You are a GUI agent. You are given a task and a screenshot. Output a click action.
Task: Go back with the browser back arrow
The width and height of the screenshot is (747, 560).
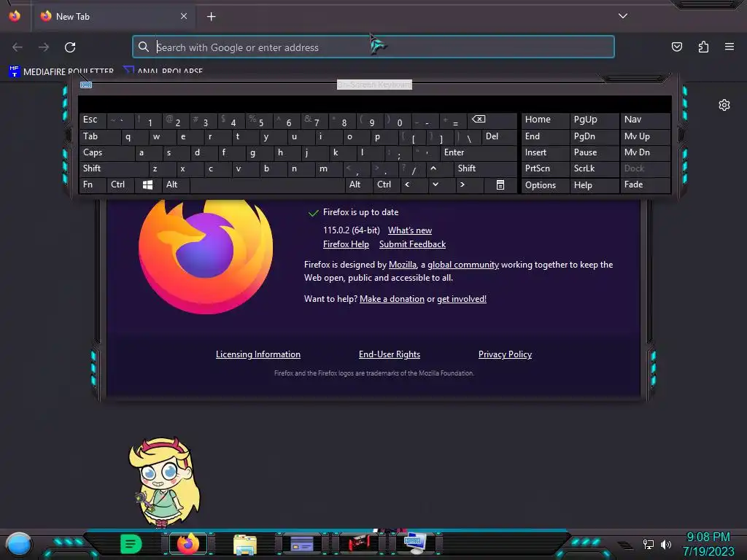pos(18,47)
